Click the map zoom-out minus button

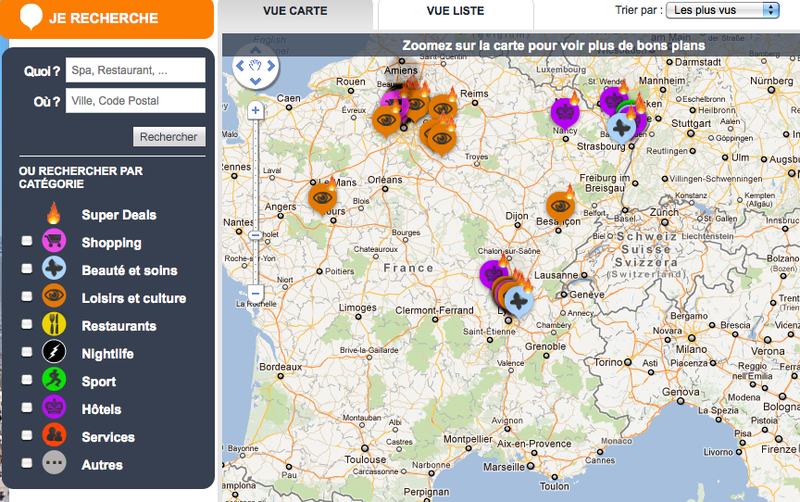(256, 293)
